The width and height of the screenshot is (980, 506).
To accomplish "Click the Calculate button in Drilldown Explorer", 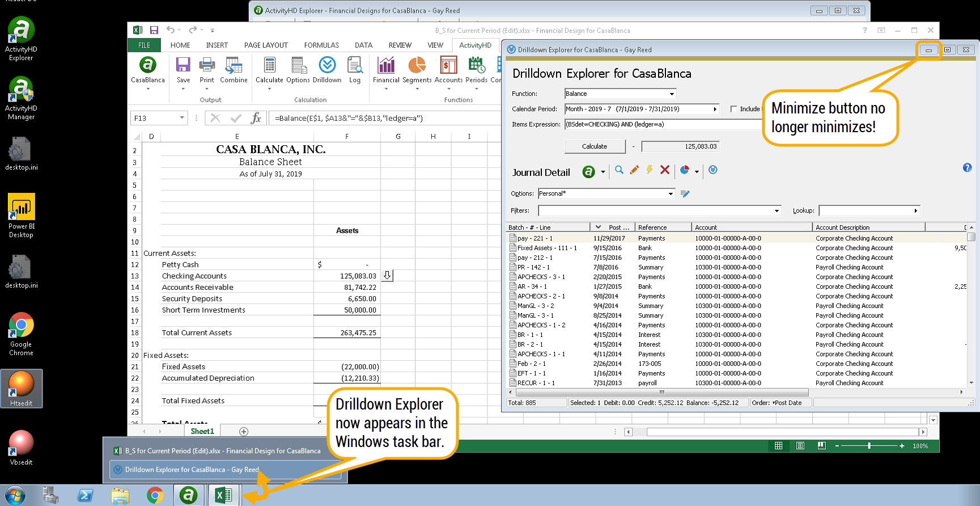I will pos(594,146).
